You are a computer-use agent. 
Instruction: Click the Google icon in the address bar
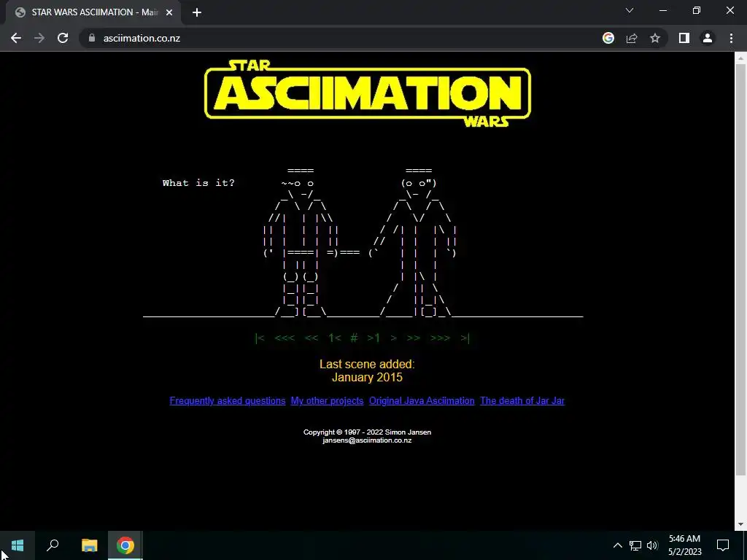(x=608, y=38)
